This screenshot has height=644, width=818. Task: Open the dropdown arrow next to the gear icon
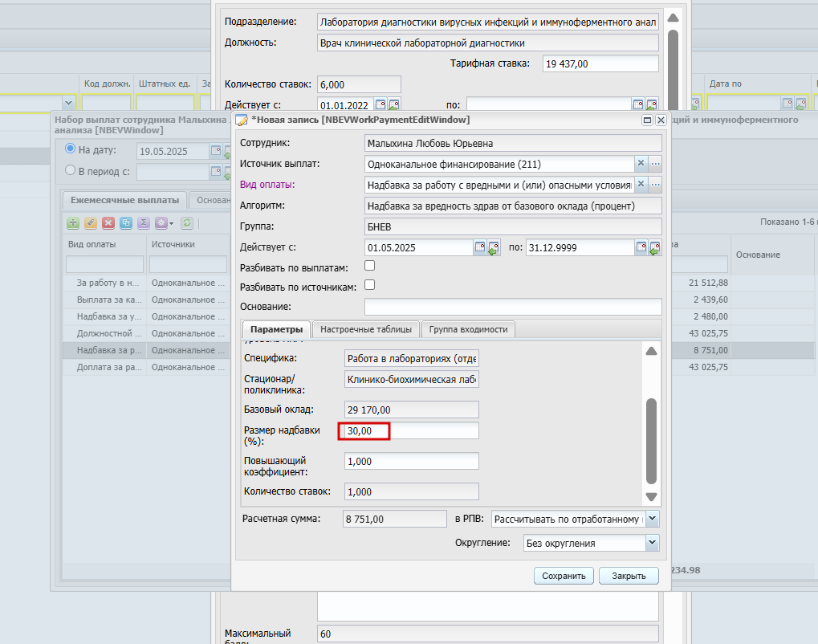click(x=172, y=223)
